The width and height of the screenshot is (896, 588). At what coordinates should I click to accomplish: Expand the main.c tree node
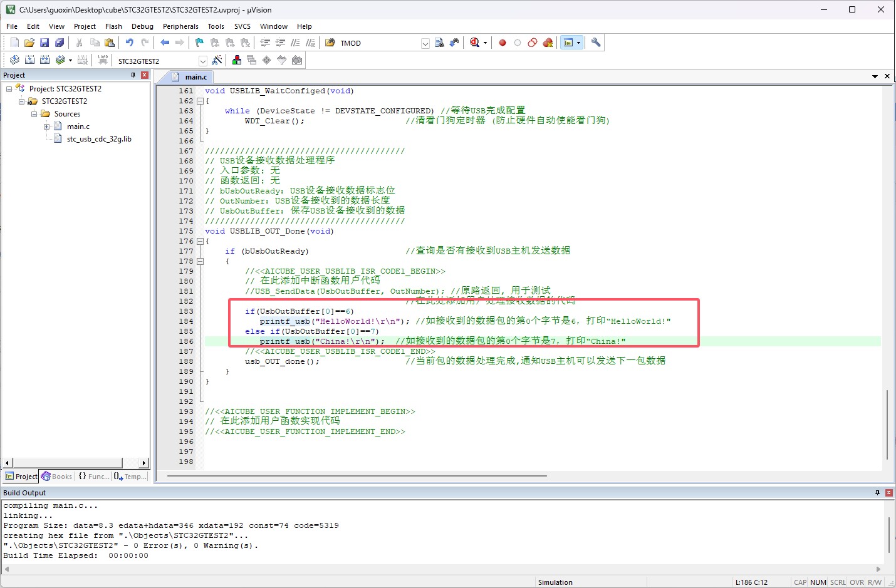point(46,126)
